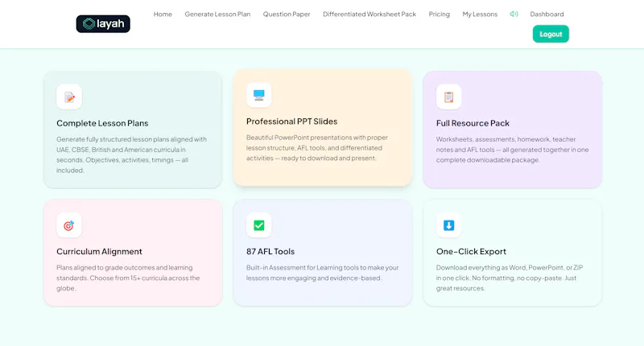Viewport: 644px width, 346px height.
Task: Click the clipboard icon for Resource Pack
Action: point(448,97)
